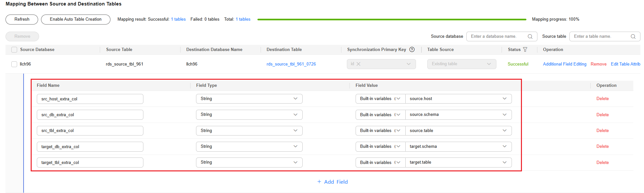Click the green mapping progress bar
Image resolution: width=644 pixels, height=193 pixels.
[391, 19]
